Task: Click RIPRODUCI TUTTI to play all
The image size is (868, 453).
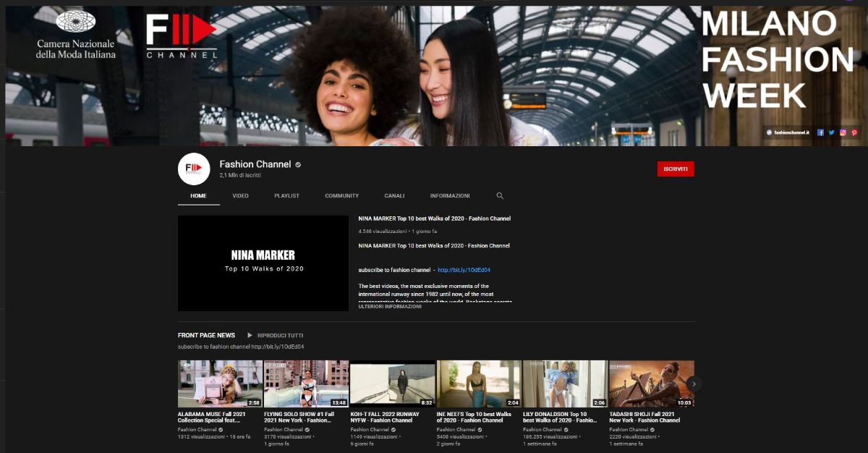Action: tap(281, 336)
